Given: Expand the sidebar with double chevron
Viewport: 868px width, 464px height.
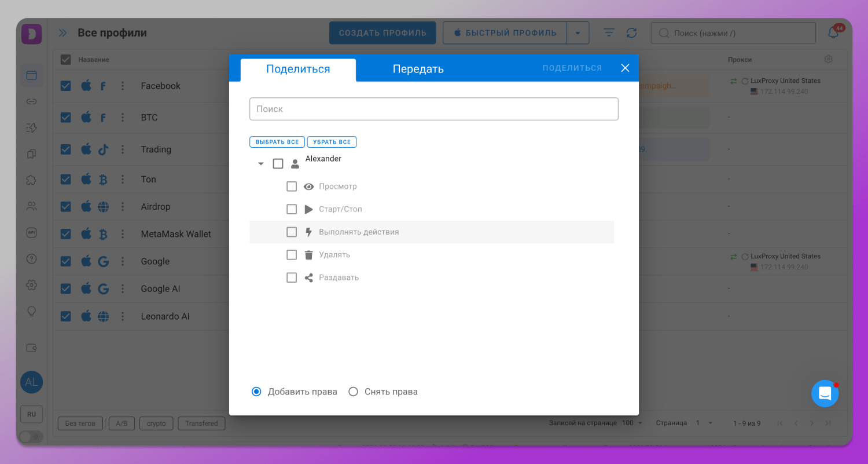Looking at the screenshot, I should click(x=62, y=33).
